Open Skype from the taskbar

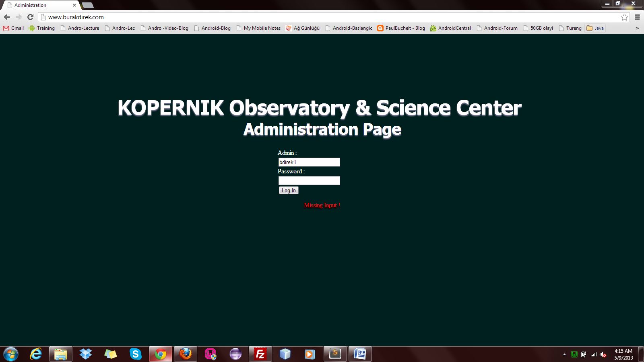pyautogui.click(x=136, y=354)
